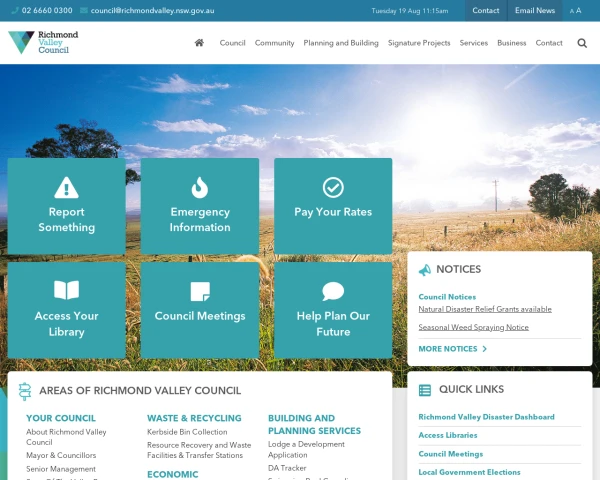
Task: Open the Help Plan Our Future tile
Action: pos(333,310)
